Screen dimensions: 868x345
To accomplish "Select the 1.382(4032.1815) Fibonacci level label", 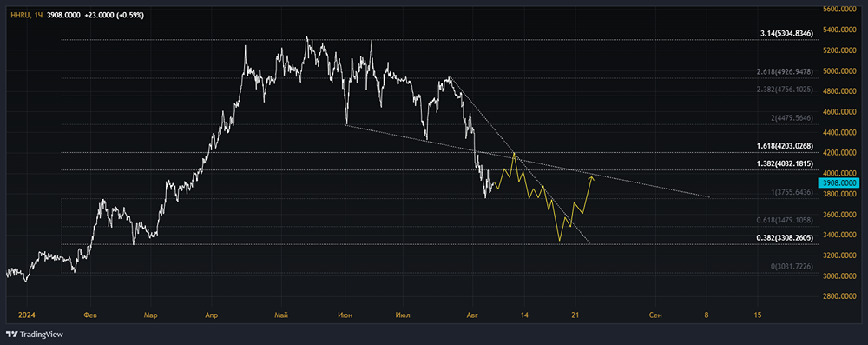I will tap(785, 163).
